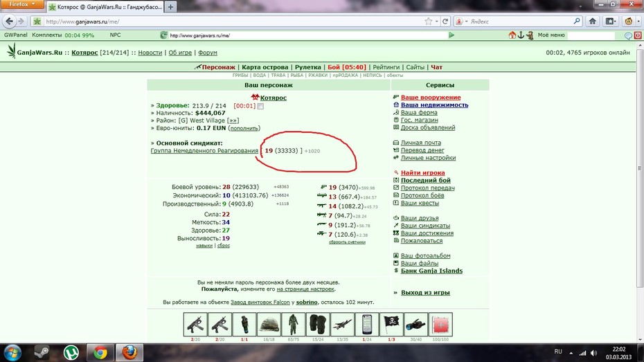Toggle the checkbox next to health timer
The height and width of the screenshot is (362, 644).
point(260,107)
